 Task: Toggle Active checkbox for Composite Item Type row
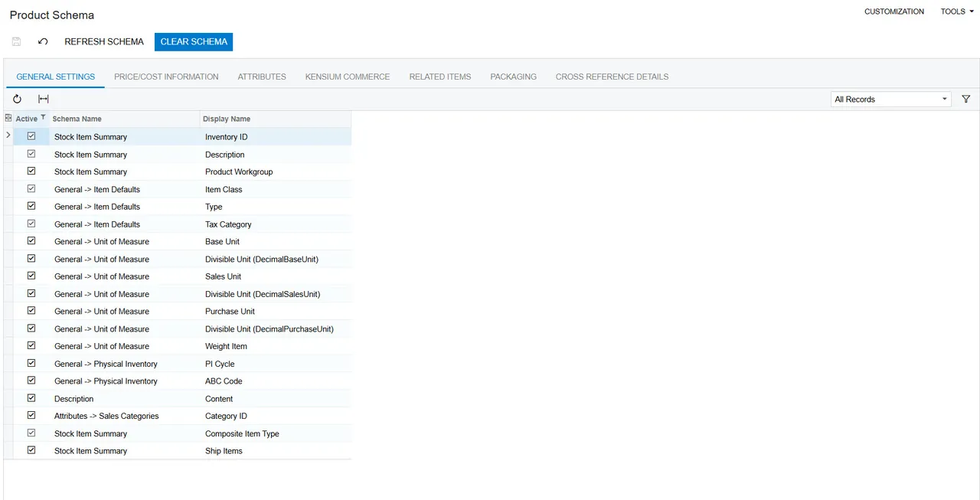pos(31,433)
